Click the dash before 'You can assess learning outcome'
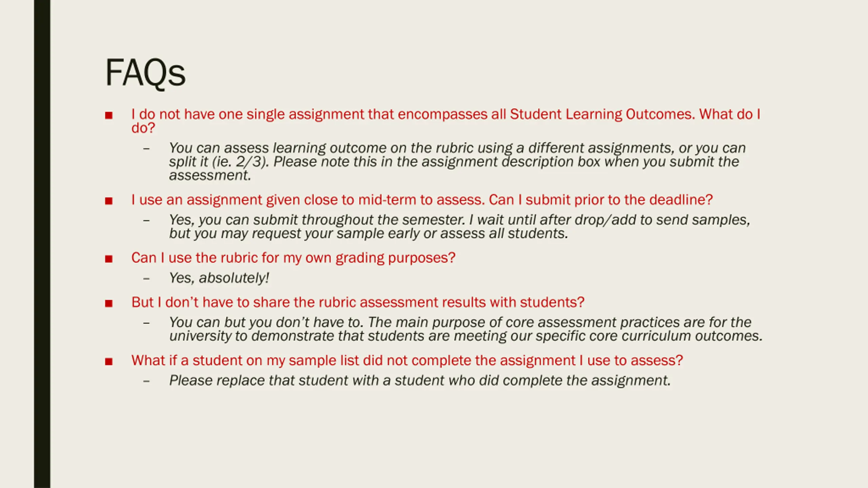The height and width of the screenshot is (488, 868). tap(146, 148)
